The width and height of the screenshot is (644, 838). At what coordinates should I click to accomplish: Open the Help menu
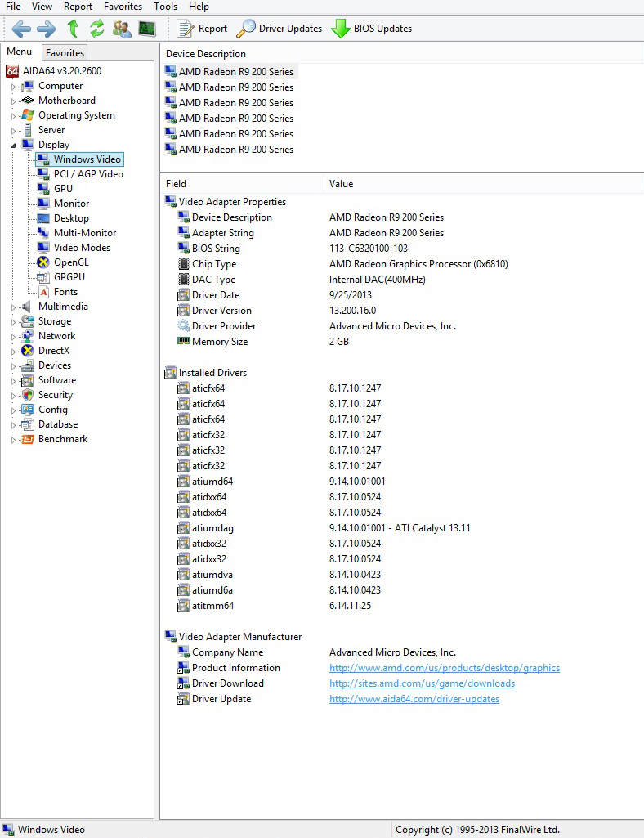point(199,7)
